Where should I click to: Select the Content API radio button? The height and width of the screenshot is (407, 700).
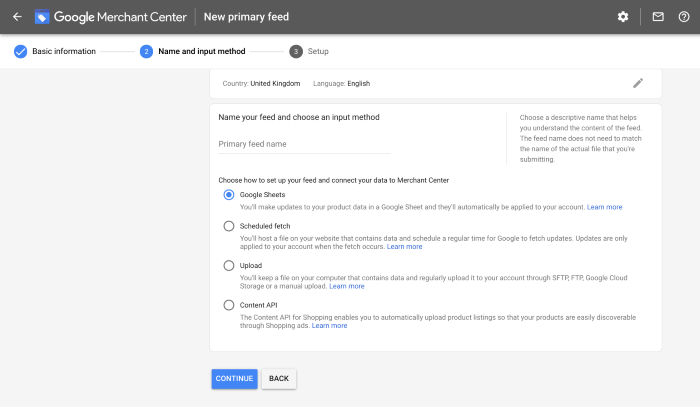(229, 305)
